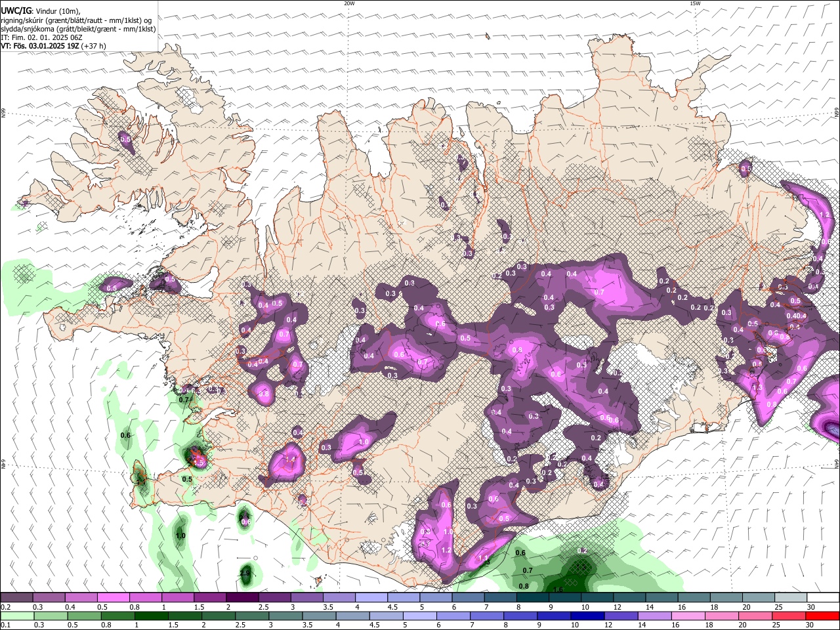This screenshot has height=630, width=840.
Task: Pick upper colour bar swatch between 25 and 30
Action: (x=791, y=598)
